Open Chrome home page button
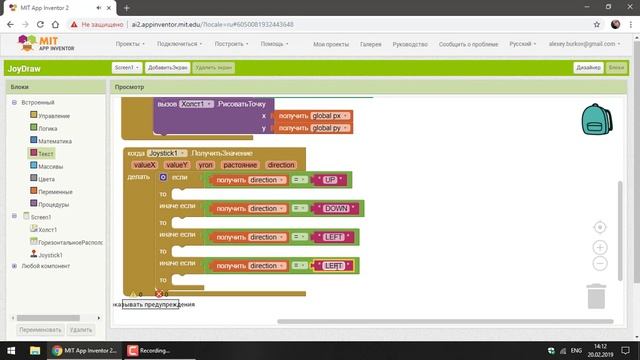 pyautogui.click(x=55, y=24)
